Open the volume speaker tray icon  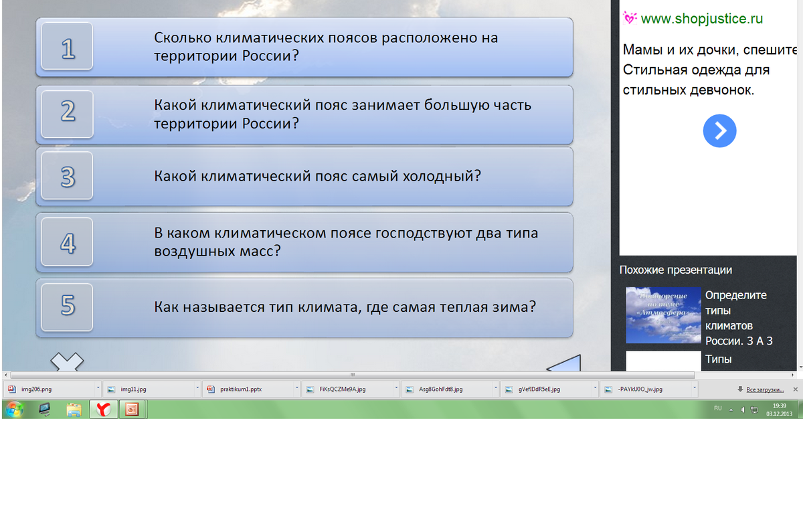tap(743, 409)
